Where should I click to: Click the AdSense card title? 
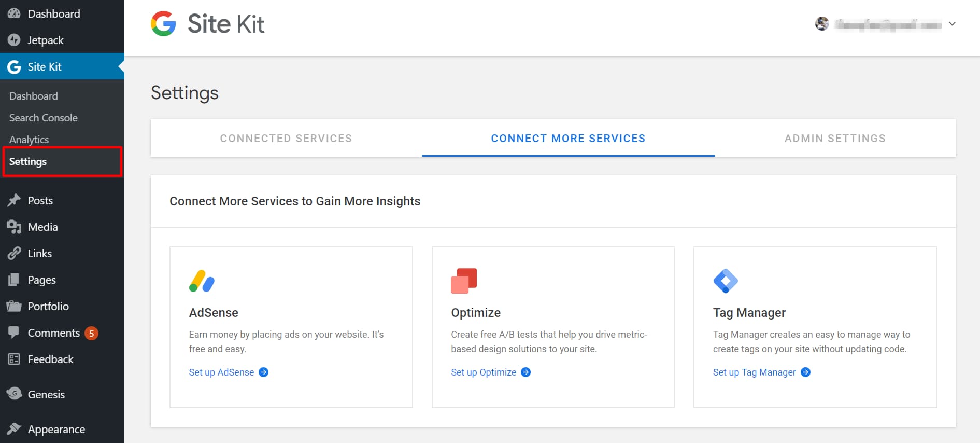click(x=214, y=313)
